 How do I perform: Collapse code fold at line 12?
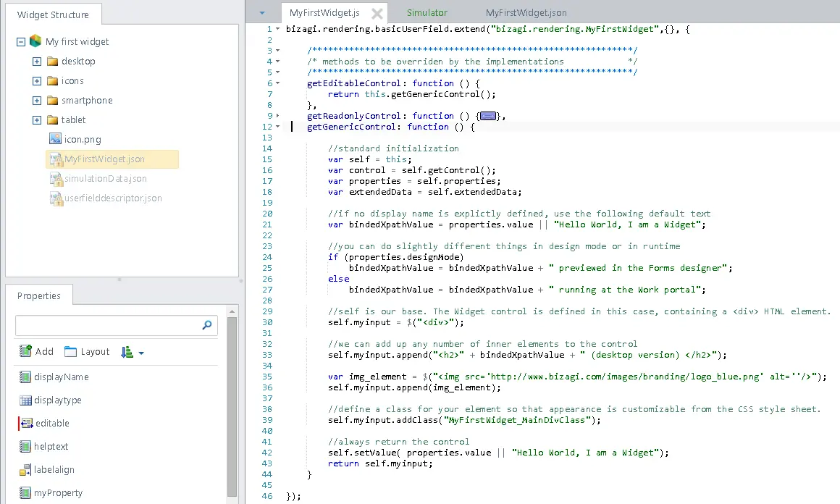click(277, 127)
